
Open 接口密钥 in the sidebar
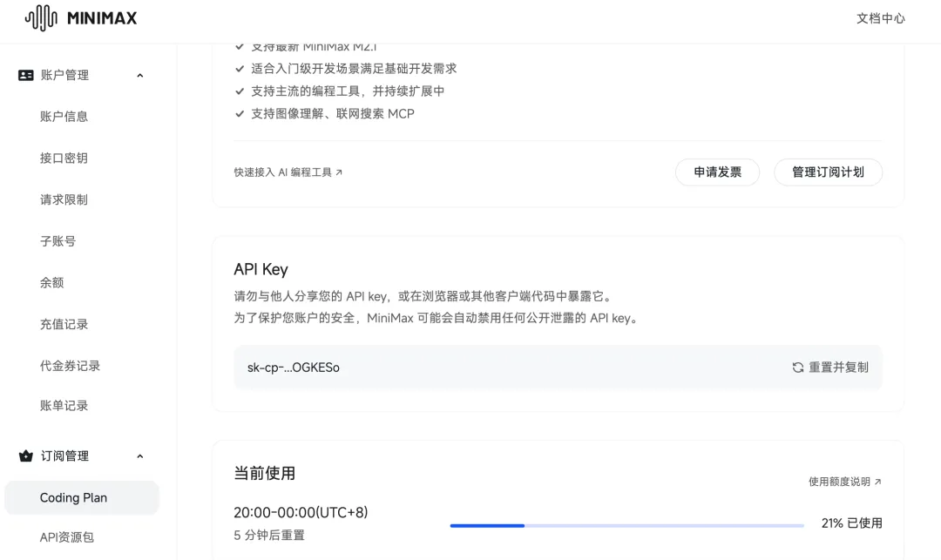[x=64, y=158]
